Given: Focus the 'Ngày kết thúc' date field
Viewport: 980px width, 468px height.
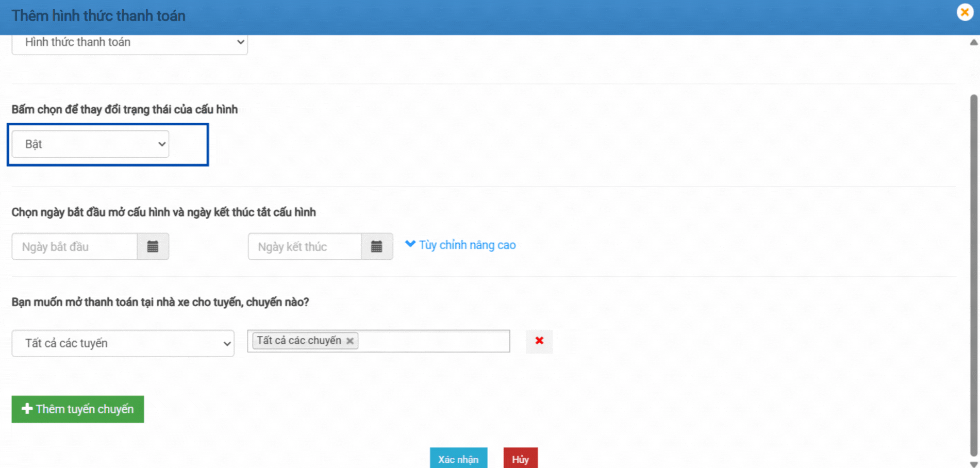Looking at the screenshot, I should pos(304,247).
